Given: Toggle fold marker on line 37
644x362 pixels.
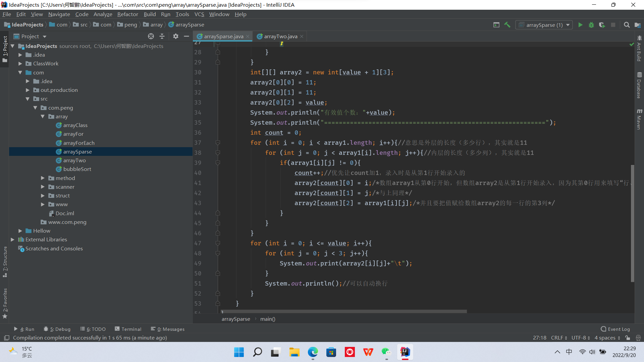Looking at the screenshot, I should 218,143.
